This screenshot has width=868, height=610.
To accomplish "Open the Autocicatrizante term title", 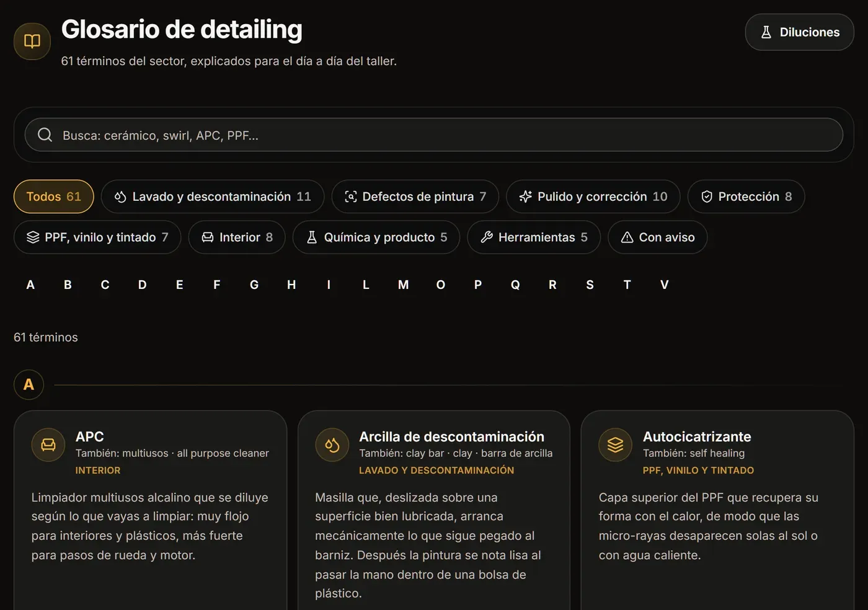I will pos(697,436).
